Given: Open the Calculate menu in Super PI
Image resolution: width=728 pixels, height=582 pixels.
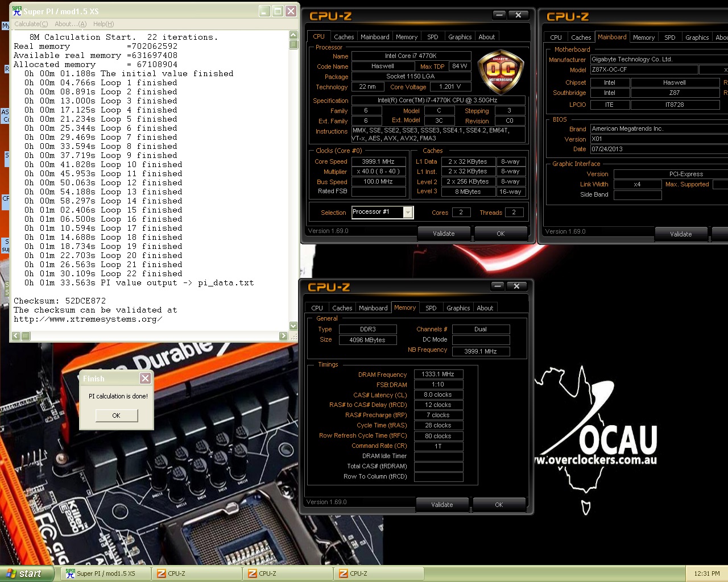Looking at the screenshot, I should click(x=31, y=24).
